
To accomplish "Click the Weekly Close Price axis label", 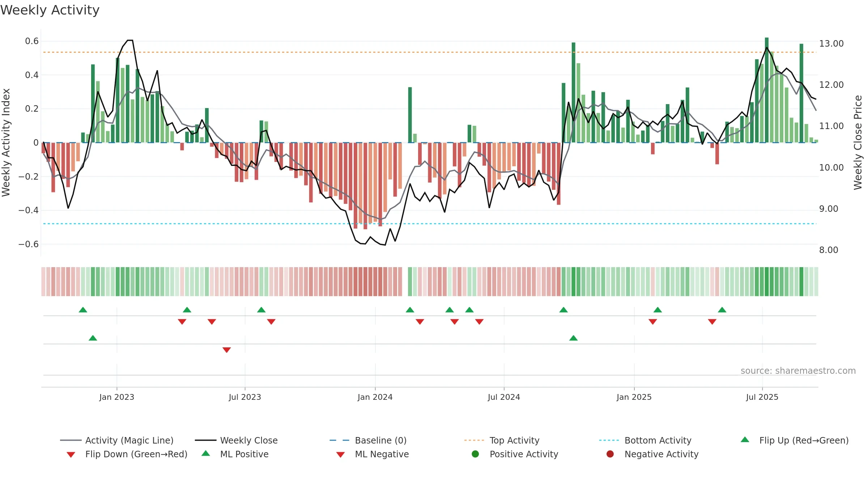I will [x=858, y=142].
